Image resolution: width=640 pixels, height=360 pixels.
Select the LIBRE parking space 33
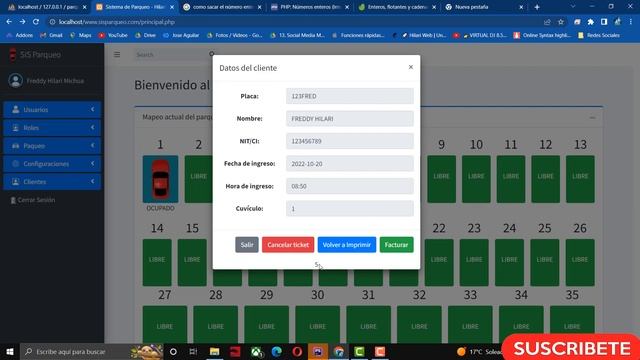(470, 324)
